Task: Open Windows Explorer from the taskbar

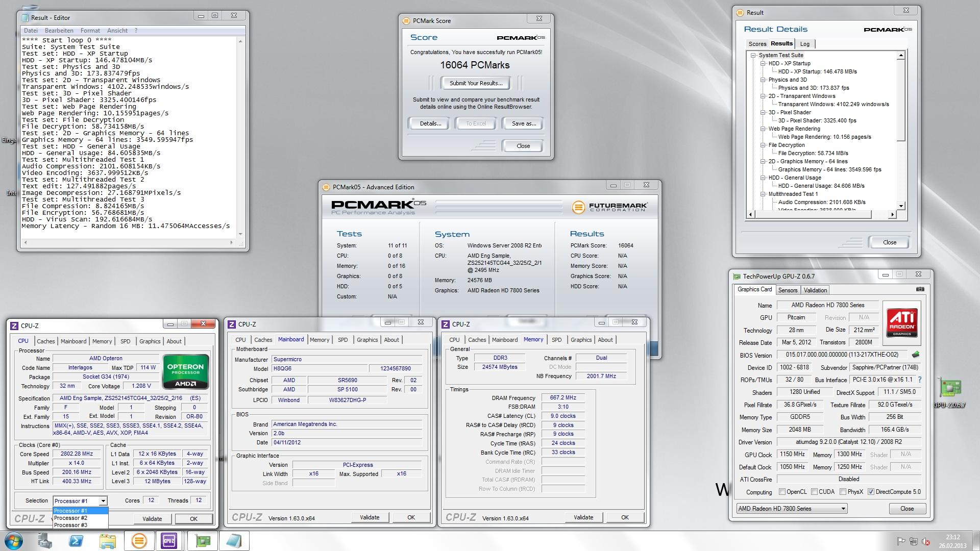Action: point(107,541)
